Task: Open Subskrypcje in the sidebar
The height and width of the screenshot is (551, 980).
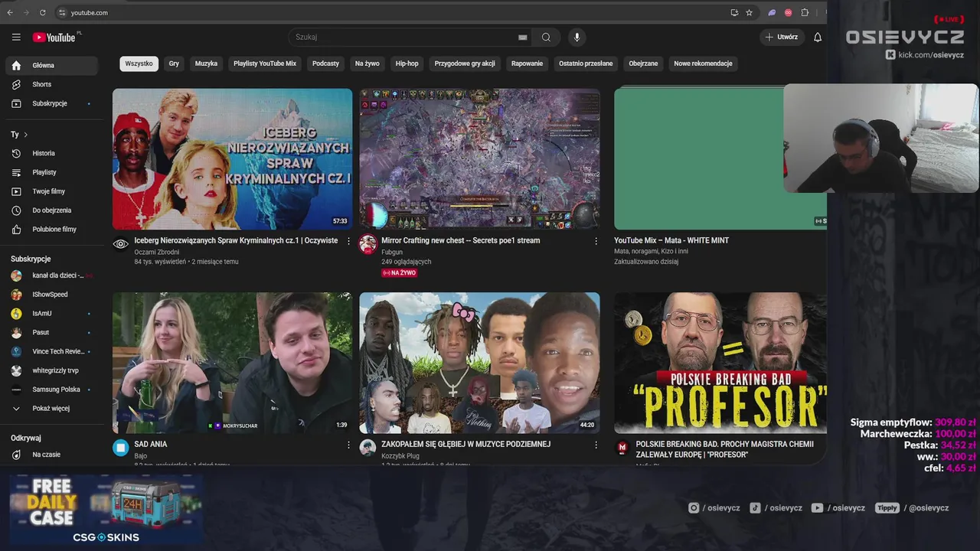Action: coord(52,103)
